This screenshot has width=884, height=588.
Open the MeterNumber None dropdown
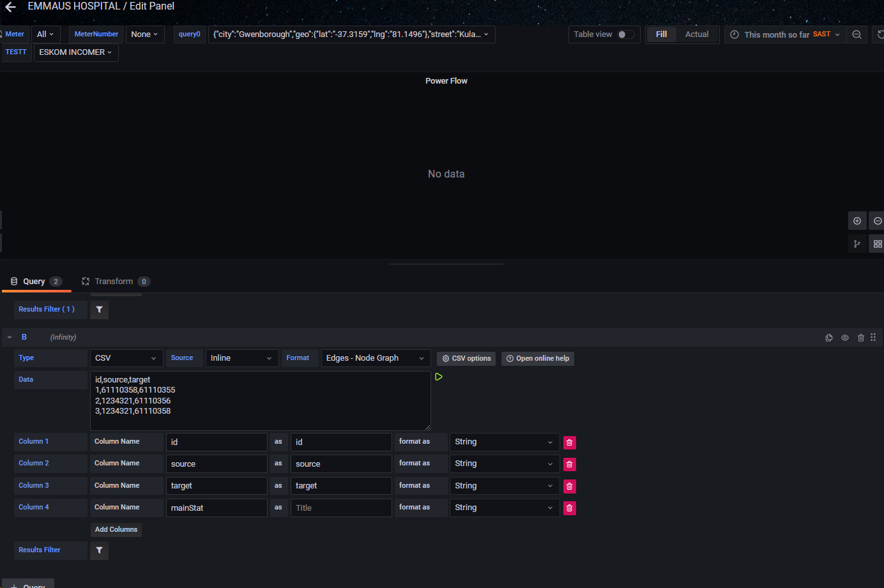click(x=144, y=34)
